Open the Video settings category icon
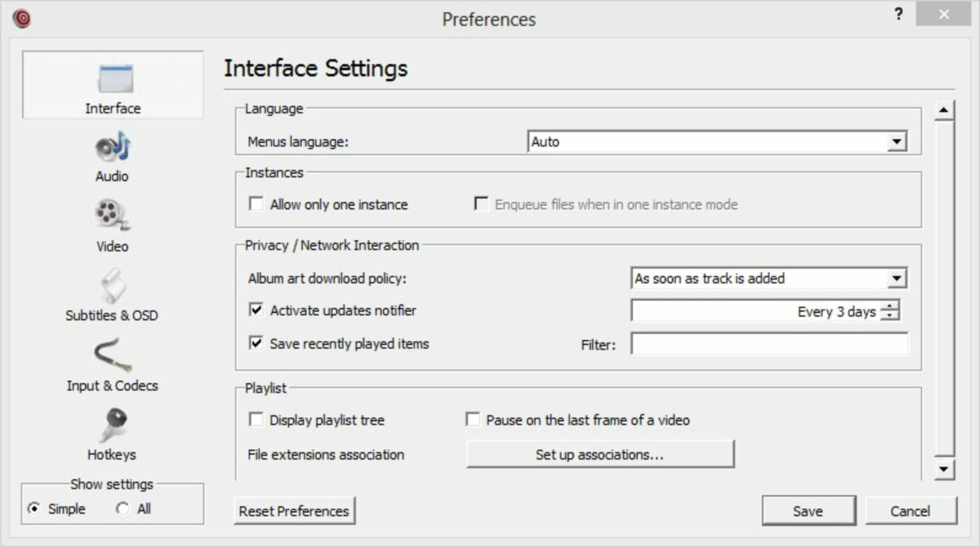Image resolution: width=980 pixels, height=547 pixels. tap(112, 215)
